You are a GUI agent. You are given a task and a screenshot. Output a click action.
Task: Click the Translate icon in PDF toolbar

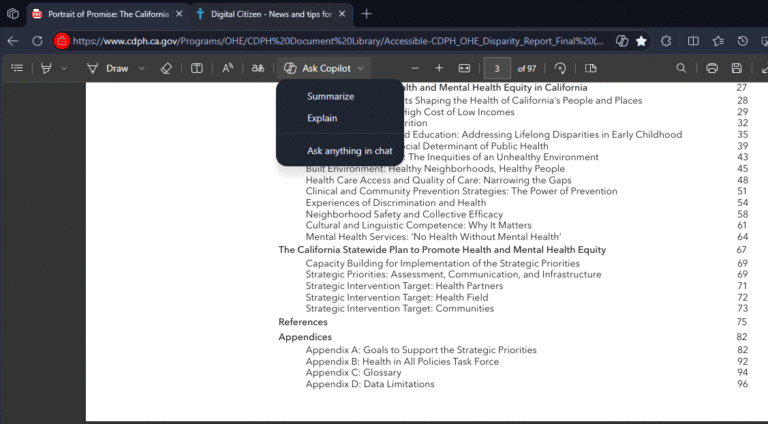tap(258, 69)
